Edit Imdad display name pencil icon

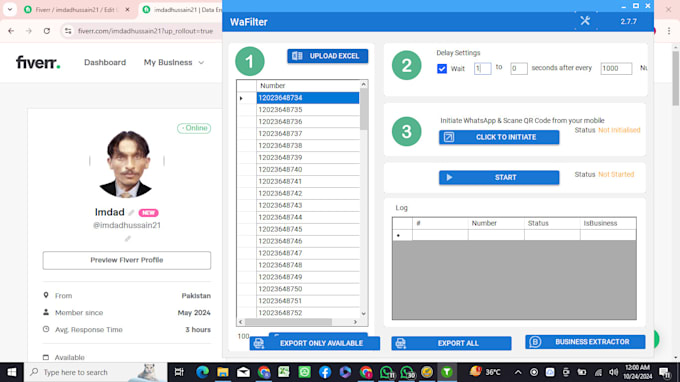point(131,212)
